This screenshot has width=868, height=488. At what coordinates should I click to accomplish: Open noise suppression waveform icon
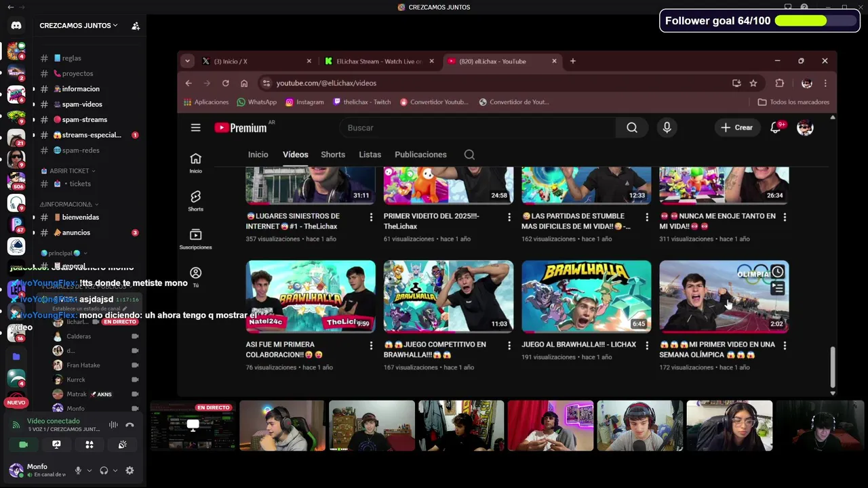113,425
